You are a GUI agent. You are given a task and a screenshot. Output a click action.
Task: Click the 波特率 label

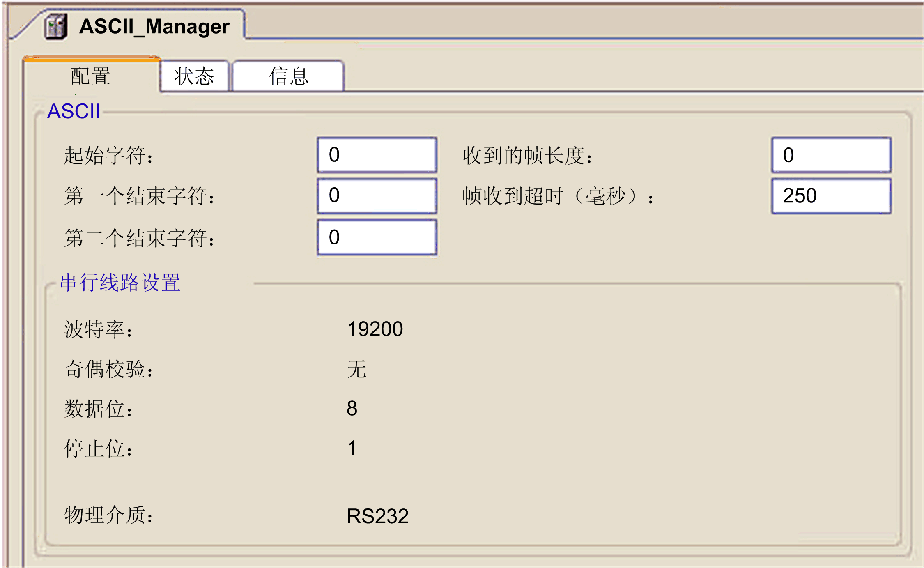99,328
